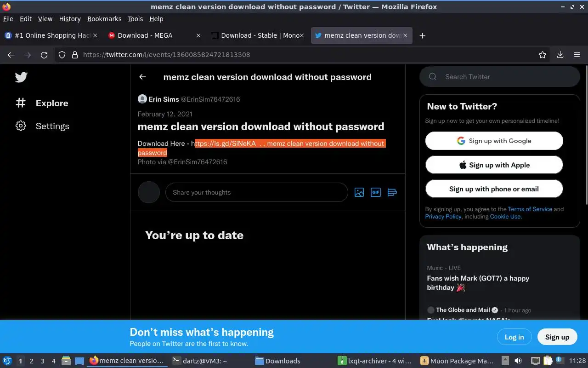Open the History menu

(70, 19)
